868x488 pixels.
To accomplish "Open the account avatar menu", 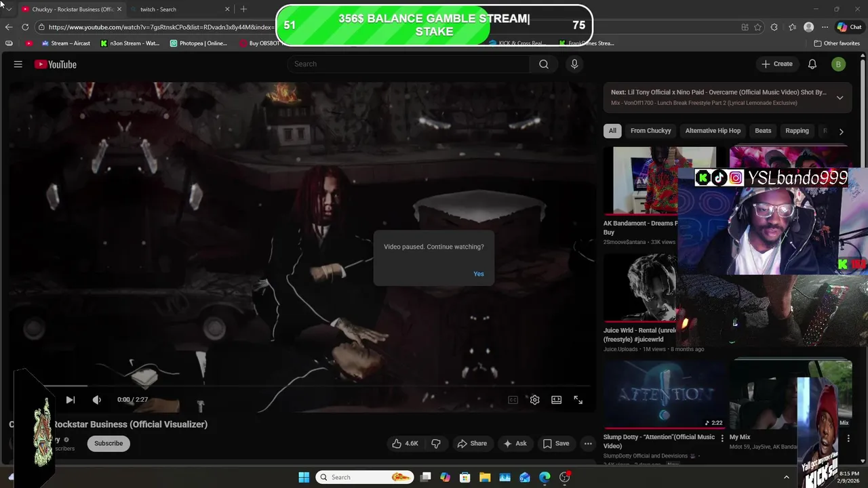I will [x=838, y=64].
